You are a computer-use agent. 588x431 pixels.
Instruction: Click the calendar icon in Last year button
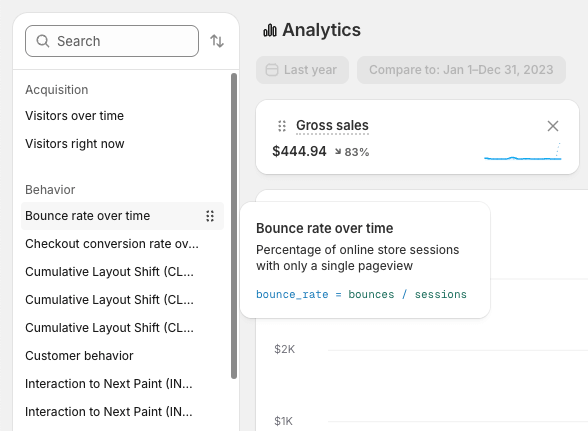click(272, 70)
